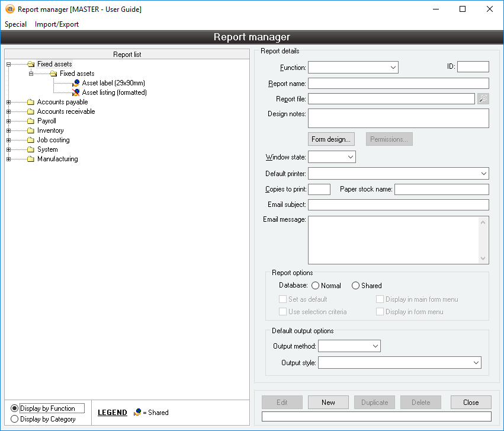Expand the Accounts receivable tree node

(8, 111)
